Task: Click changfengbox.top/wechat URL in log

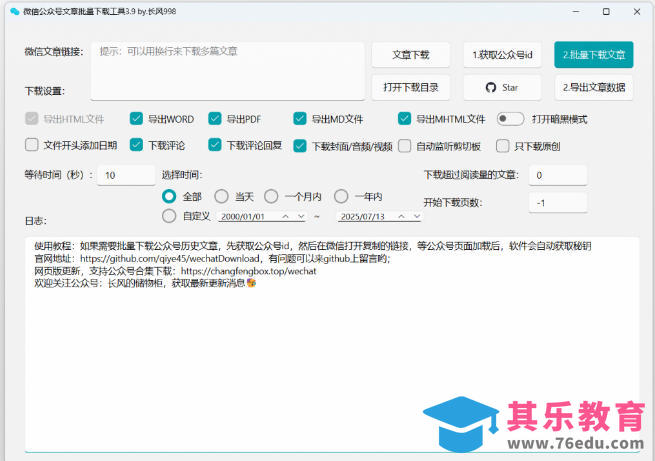Action: tap(249, 271)
